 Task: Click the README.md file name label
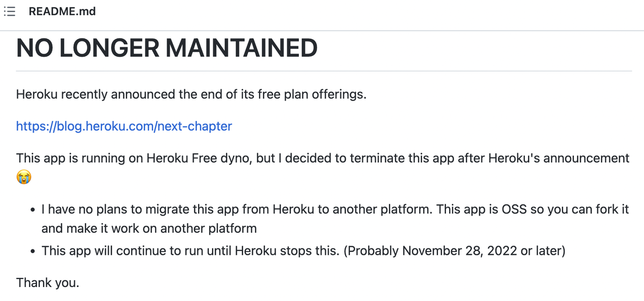(x=62, y=11)
